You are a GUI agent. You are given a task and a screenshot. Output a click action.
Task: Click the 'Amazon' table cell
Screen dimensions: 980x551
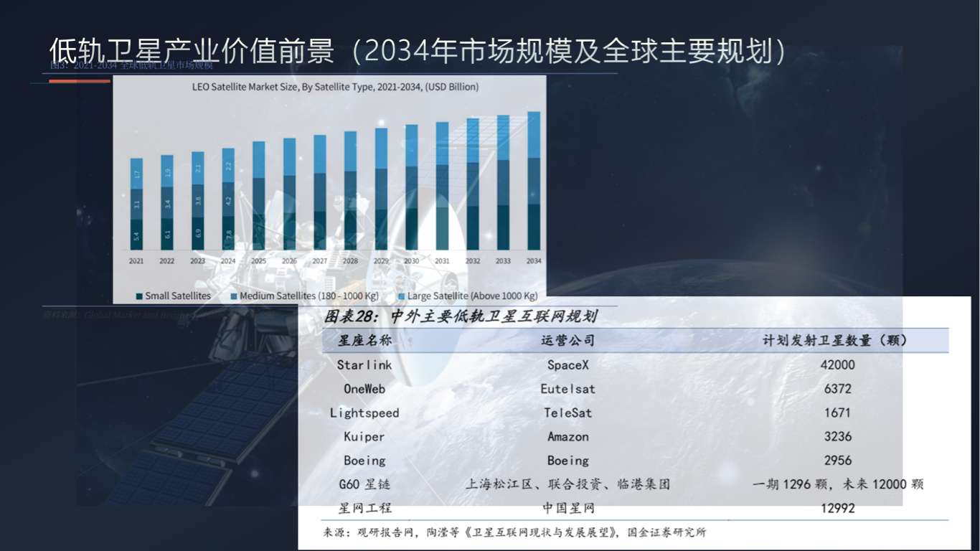tap(567, 437)
